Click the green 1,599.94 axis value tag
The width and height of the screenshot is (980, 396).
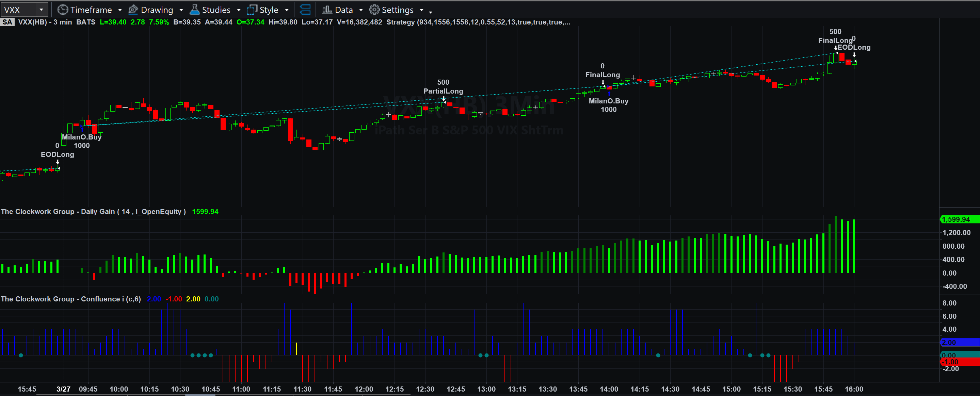pos(959,219)
